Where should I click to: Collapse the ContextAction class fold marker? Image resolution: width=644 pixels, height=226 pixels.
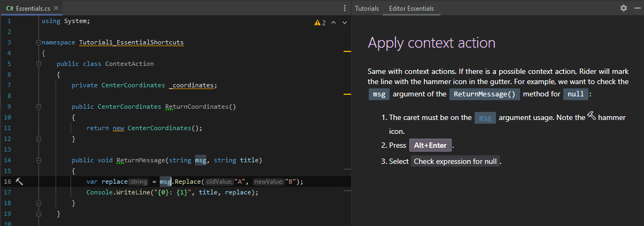tap(38, 64)
